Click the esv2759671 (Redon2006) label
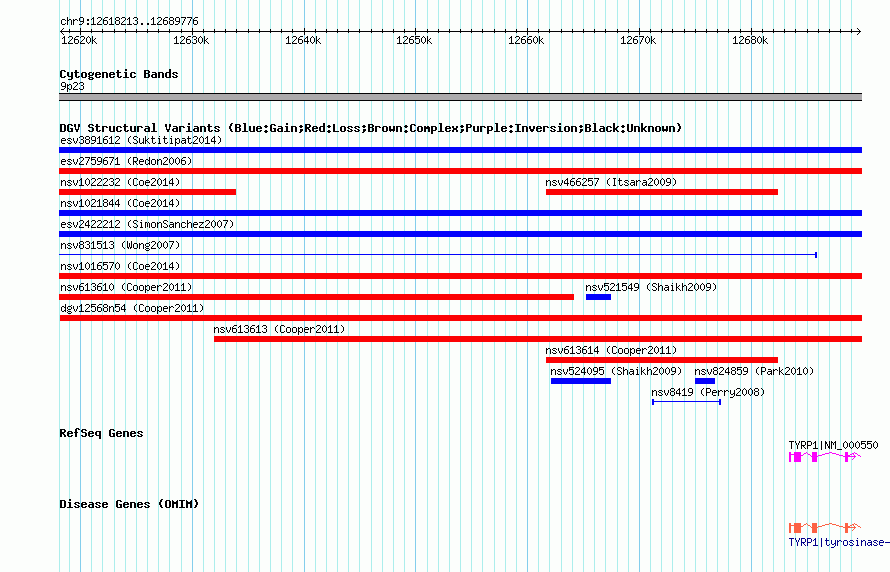Viewport: 890px width, 572px height. coord(126,161)
